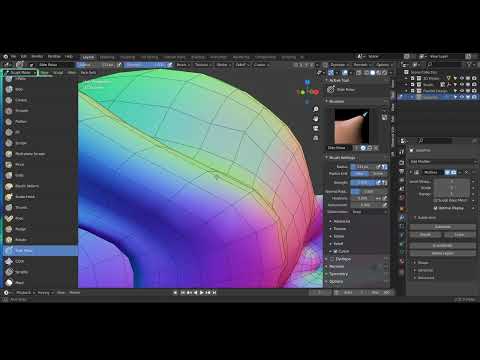Click the Slide Relax brush preview thumbnail

(x=351, y=127)
